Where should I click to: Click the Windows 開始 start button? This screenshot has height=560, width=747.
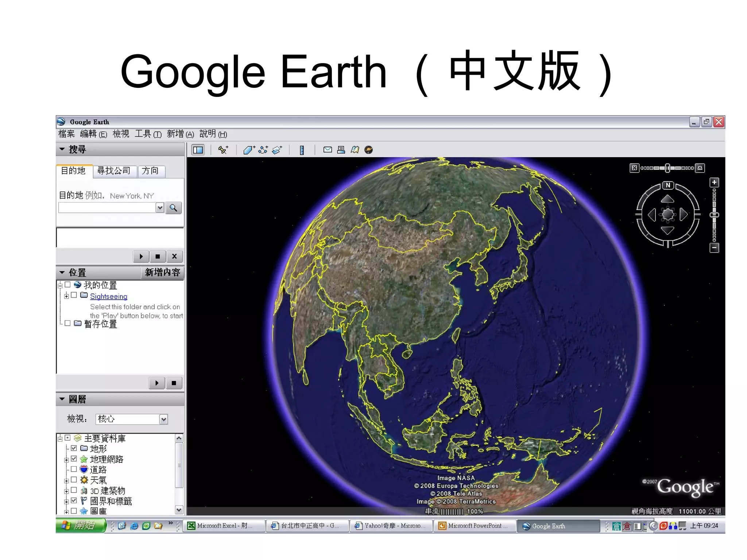(81, 525)
